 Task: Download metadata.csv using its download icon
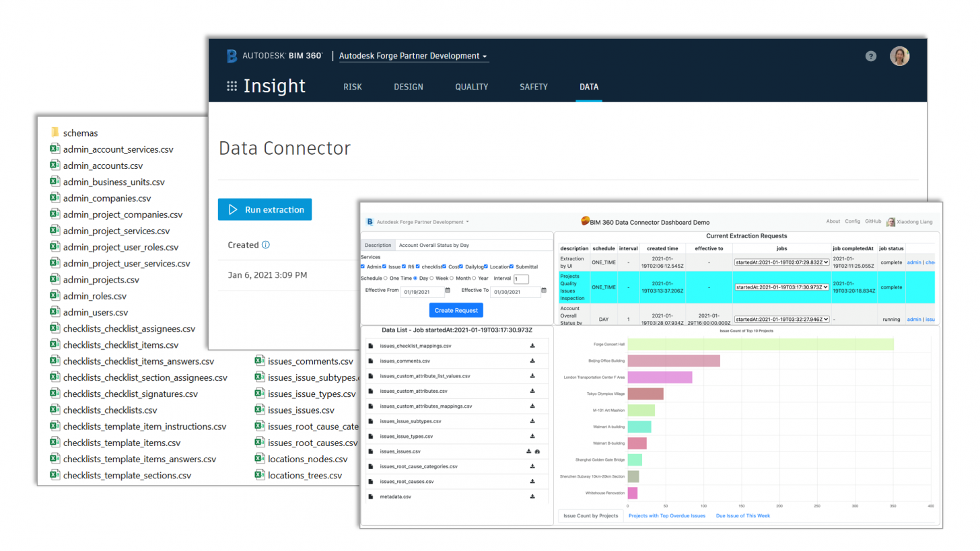(x=532, y=497)
